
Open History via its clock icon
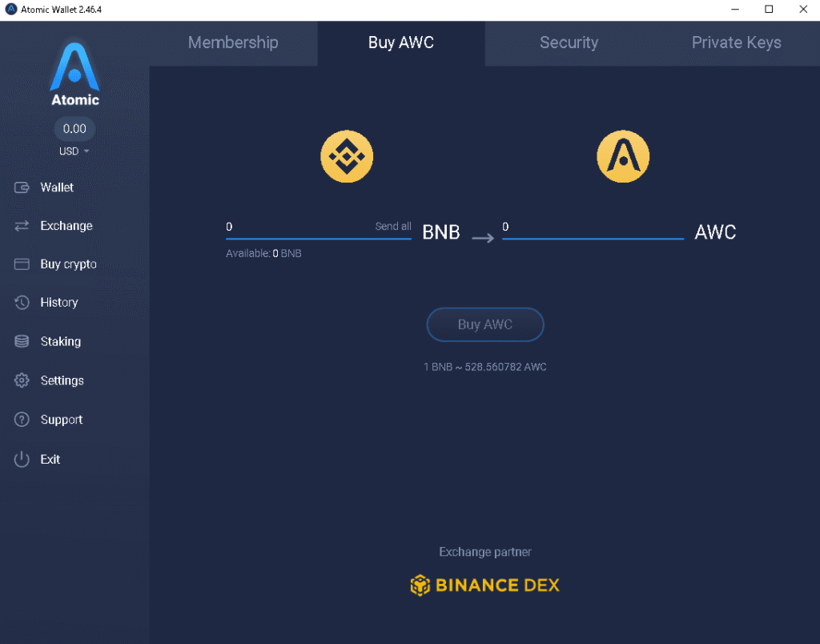point(22,303)
